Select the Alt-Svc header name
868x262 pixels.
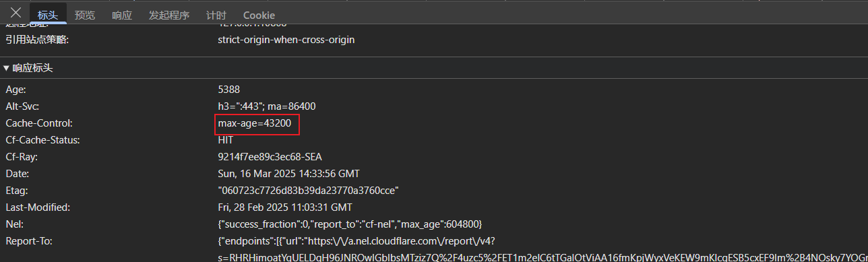(x=23, y=106)
